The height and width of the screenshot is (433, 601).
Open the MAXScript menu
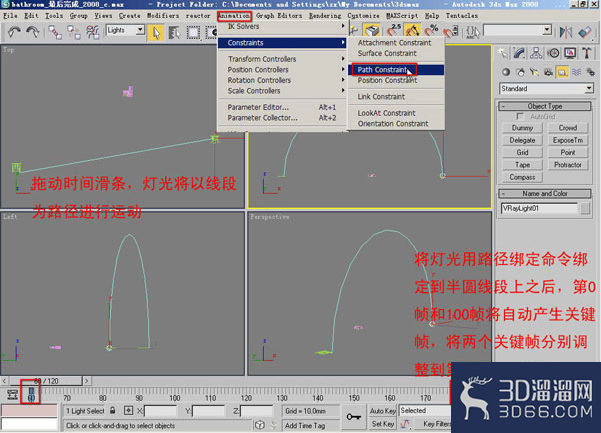[402, 16]
